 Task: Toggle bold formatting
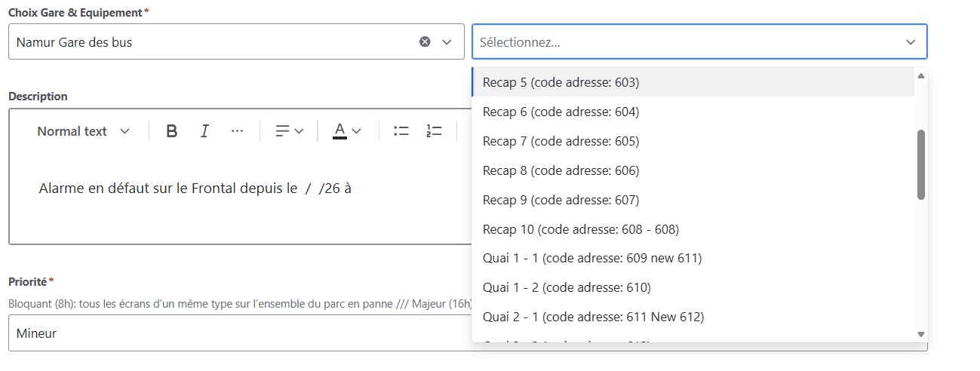coord(172,131)
